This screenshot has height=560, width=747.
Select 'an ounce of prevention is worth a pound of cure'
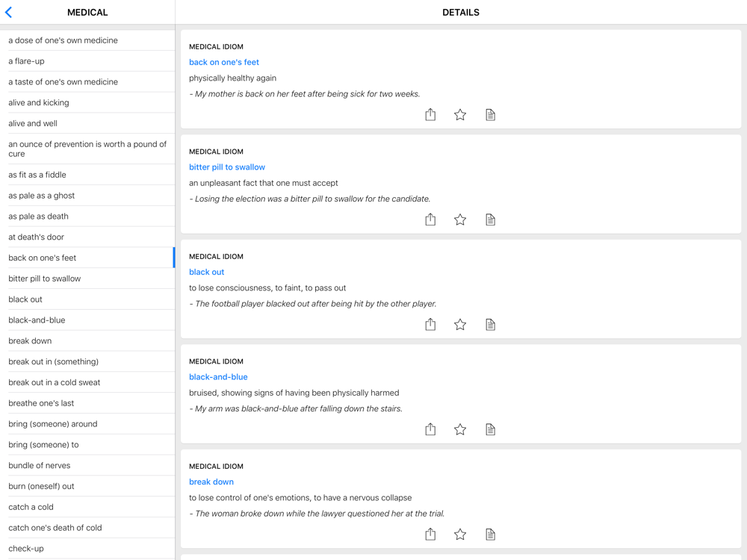(87, 149)
